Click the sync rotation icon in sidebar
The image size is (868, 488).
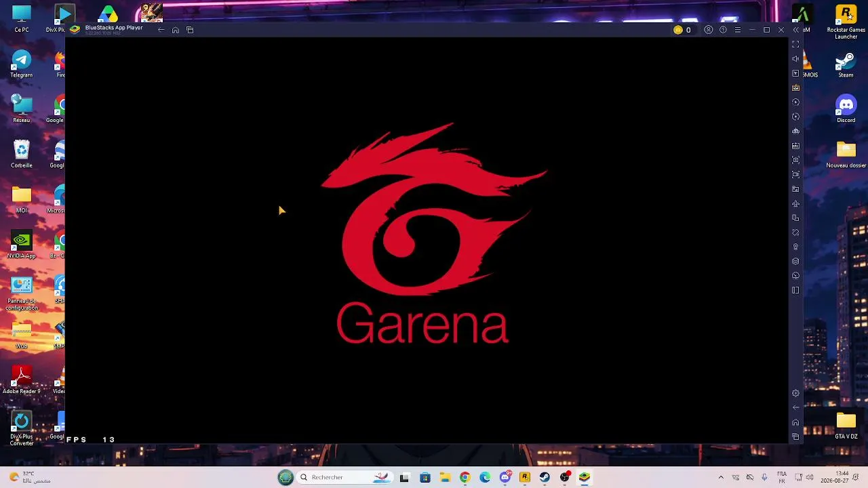(x=796, y=117)
